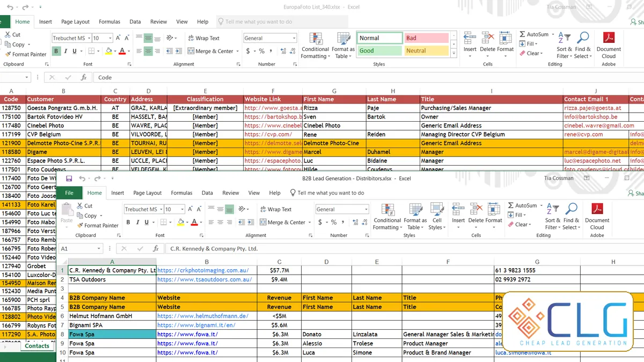Open General number format dropdown in B2B window
This screenshot has height=362, width=644.
pos(367,209)
